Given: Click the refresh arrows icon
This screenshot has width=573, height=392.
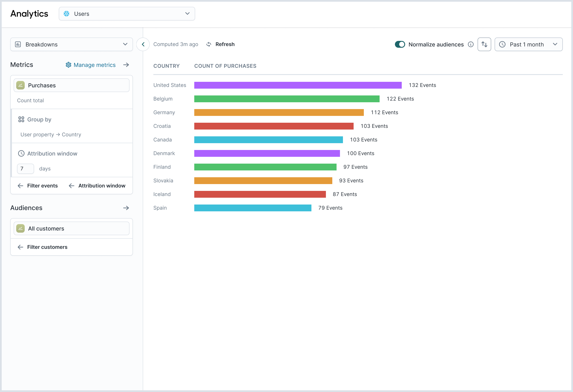Looking at the screenshot, I should coord(209,44).
